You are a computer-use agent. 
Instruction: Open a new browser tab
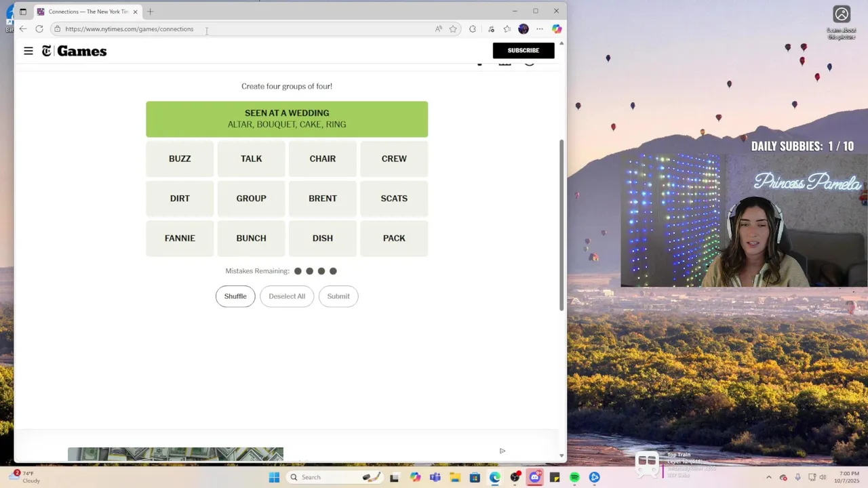[x=151, y=12]
